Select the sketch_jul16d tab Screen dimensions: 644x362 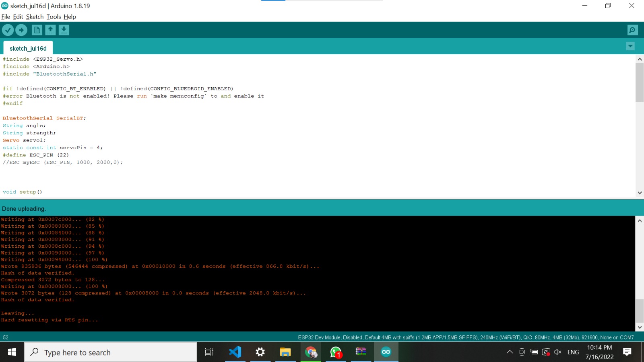[28, 48]
